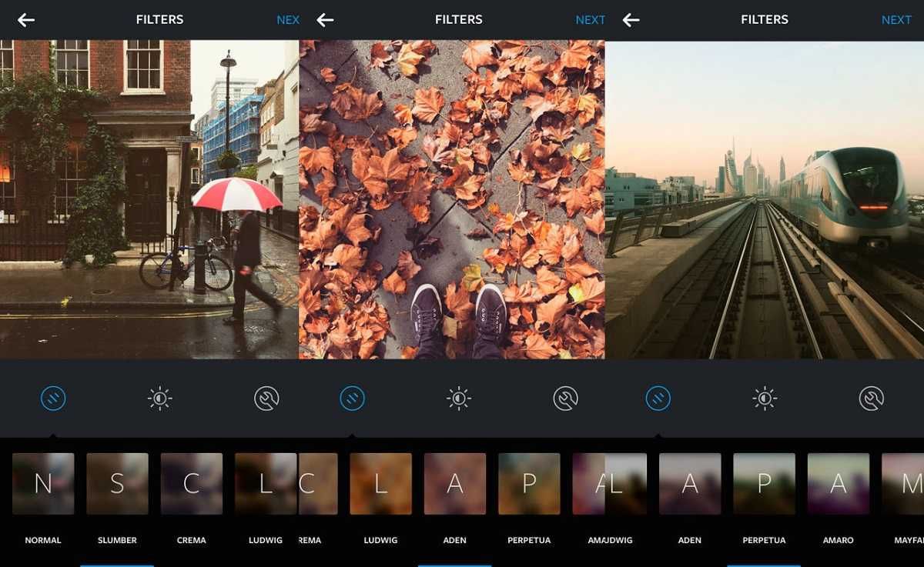This screenshot has height=567, width=924.
Task: Select the Normal filter thumbnail
Action: pos(42,482)
